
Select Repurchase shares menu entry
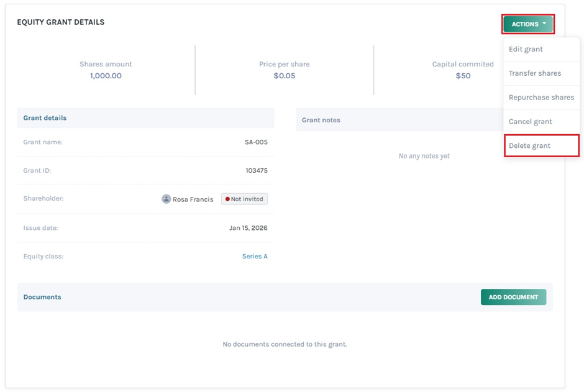pyautogui.click(x=541, y=98)
